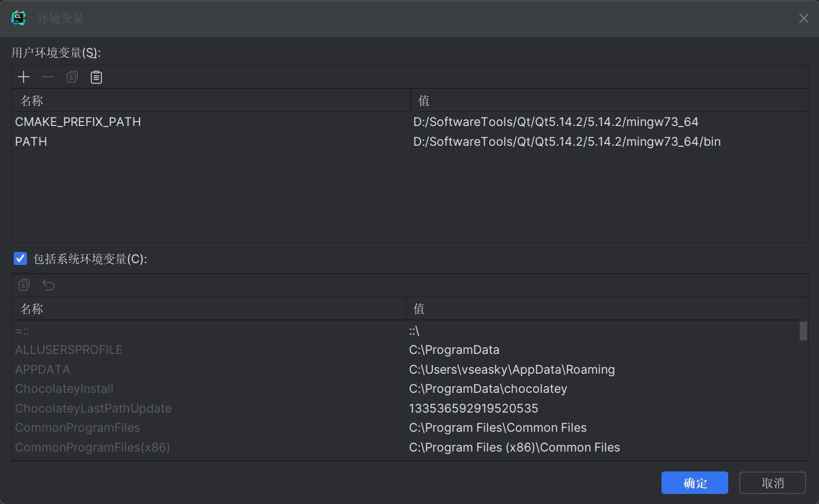
Task: Click the copy icon in user variables toolbar
Action: click(72, 77)
